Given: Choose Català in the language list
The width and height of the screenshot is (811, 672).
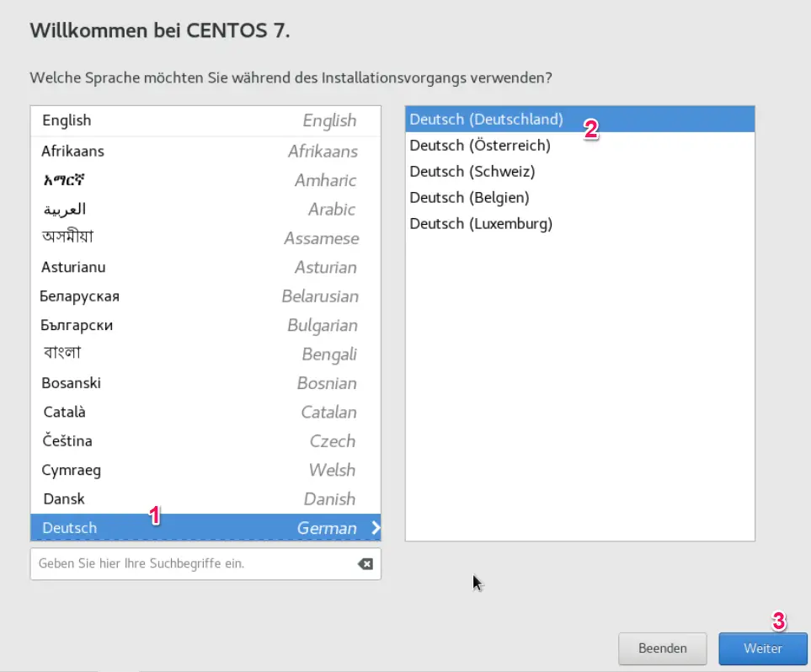Looking at the screenshot, I should coord(205,412).
